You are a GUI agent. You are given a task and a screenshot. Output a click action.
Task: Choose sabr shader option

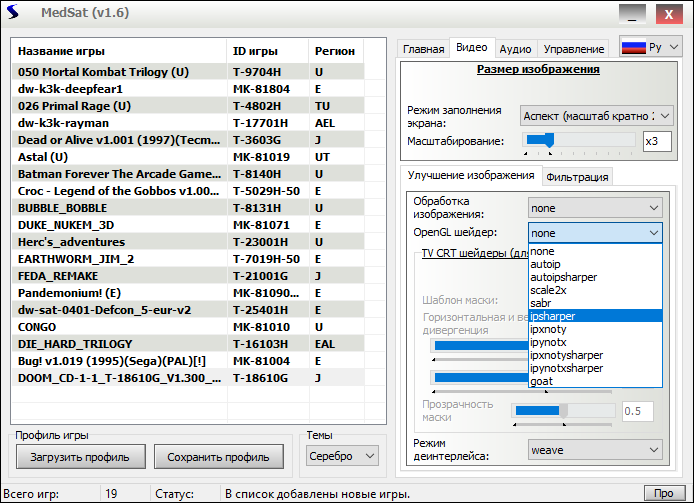(x=595, y=303)
